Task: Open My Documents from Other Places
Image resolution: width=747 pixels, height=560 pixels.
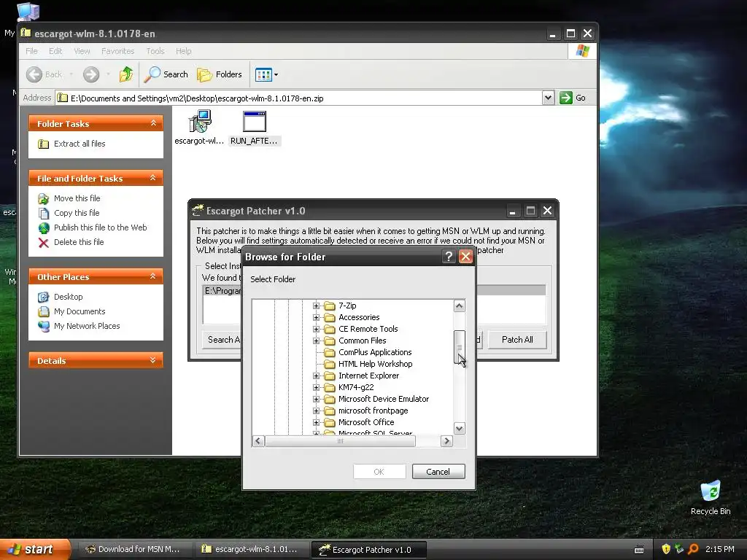Action: [x=79, y=311]
